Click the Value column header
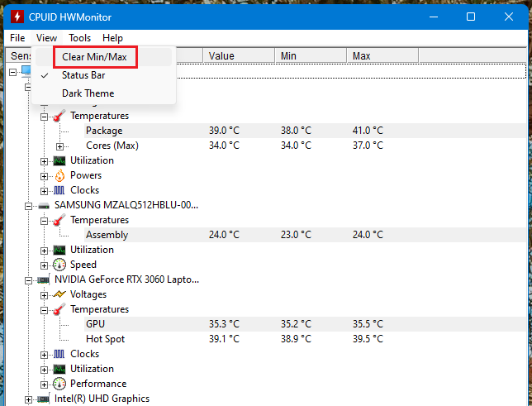The height and width of the screenshot is (406, 532). (239, 55)
